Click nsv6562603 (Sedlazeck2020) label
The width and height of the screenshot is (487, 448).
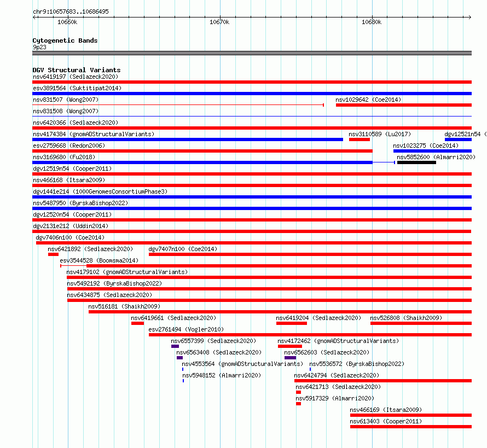(x=327, y=352)
